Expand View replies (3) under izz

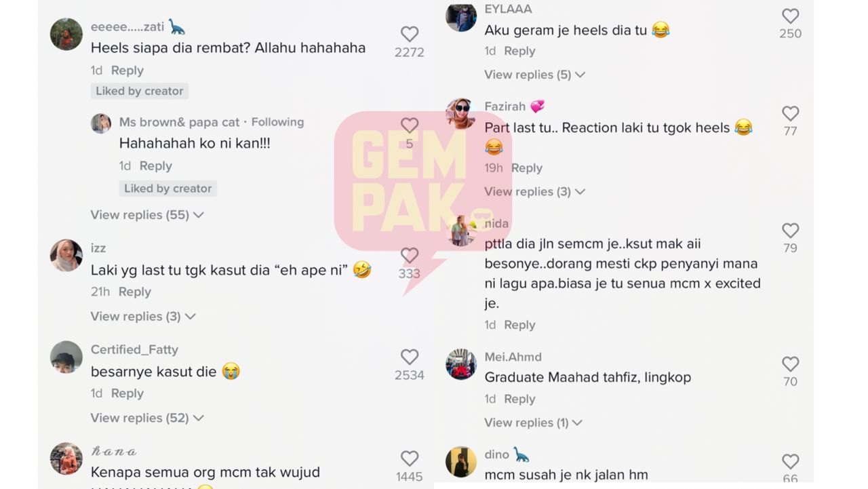143,317
